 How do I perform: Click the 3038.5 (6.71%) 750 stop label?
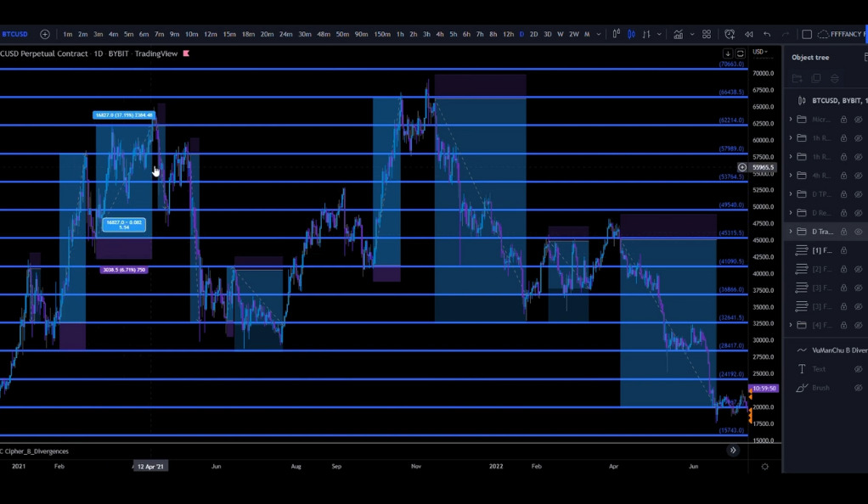tap(124, 270)
